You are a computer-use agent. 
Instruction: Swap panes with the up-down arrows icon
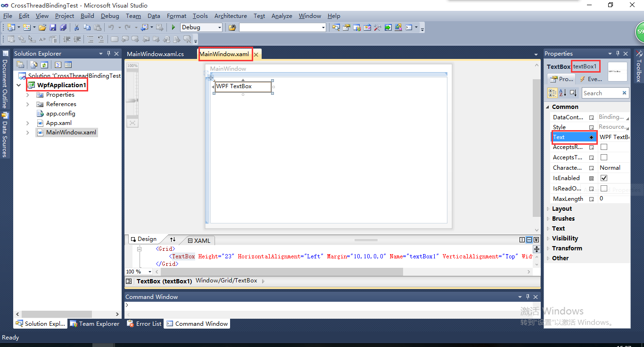173,240
